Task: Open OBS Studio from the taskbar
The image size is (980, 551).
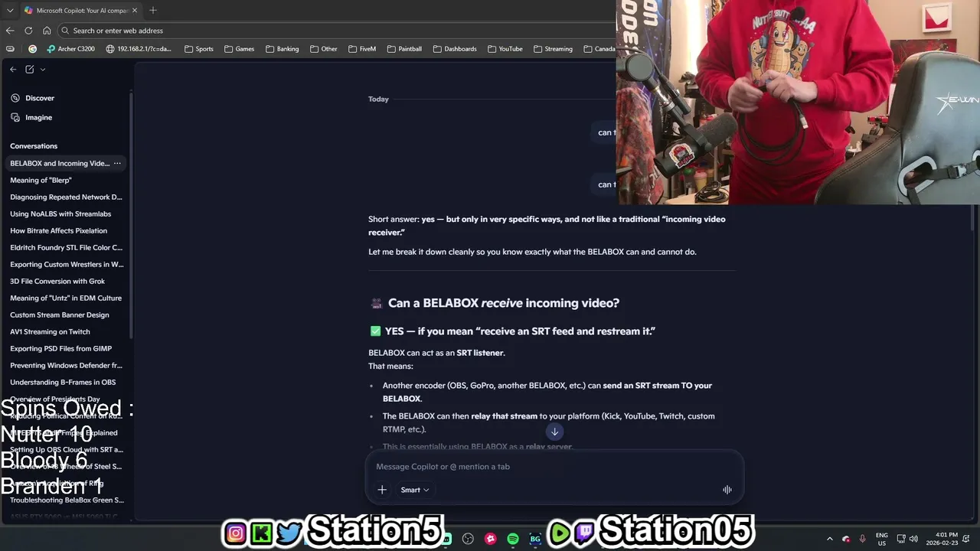Action: click(x=469, y=539)
